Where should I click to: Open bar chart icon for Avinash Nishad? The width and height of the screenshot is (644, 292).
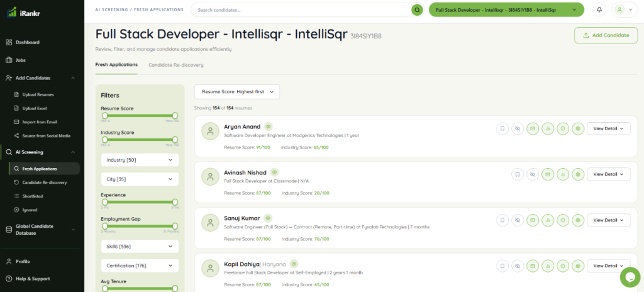(563, 174)
